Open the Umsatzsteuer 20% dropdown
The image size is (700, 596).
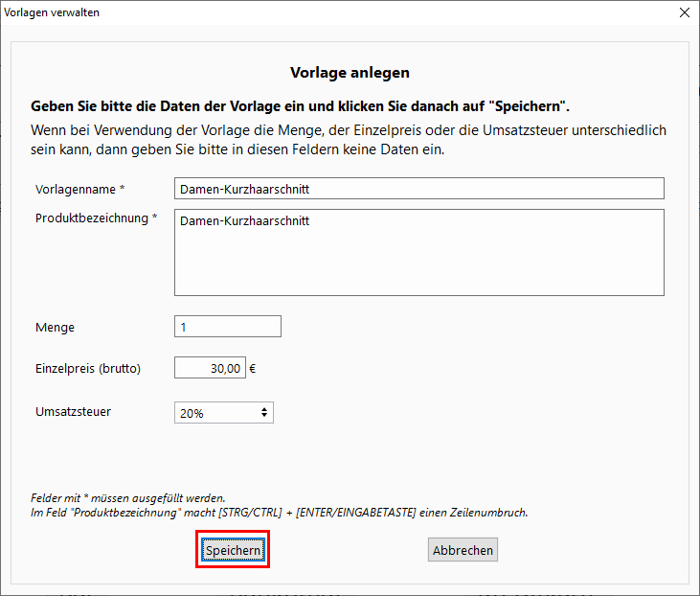[223, 413]
